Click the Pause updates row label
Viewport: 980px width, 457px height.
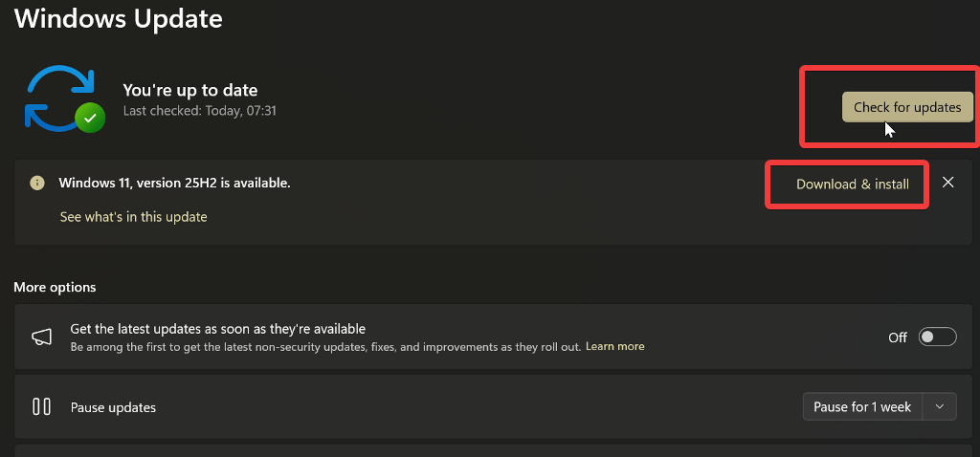pyautogui.click(x=113, y=407)
